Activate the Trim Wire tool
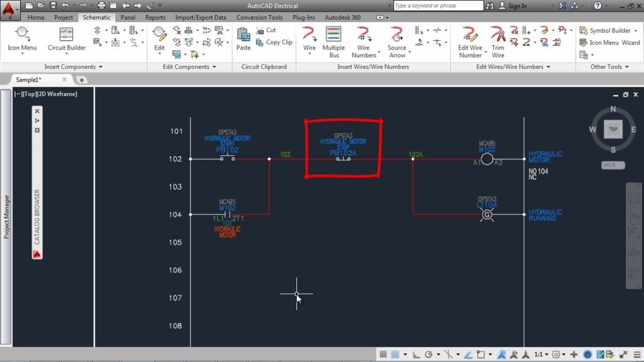The height and width of the screenshot is (362, 644). tap(496, 39)
